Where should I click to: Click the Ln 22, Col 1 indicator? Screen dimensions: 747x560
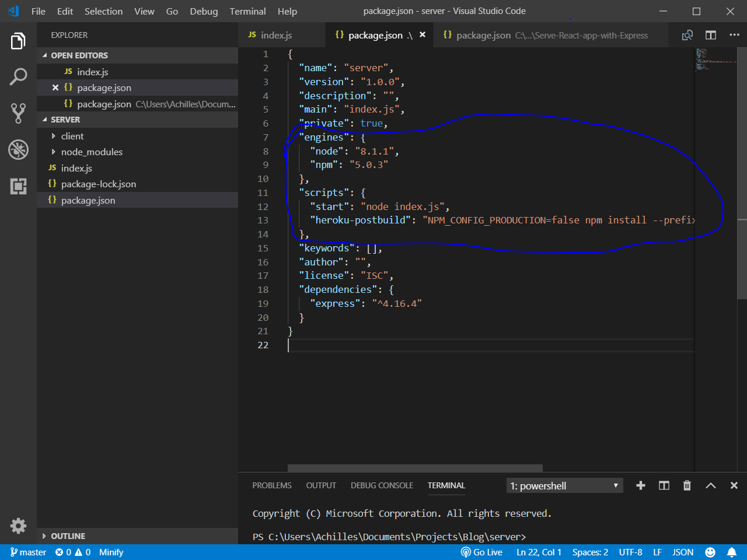tap(539, 552)
